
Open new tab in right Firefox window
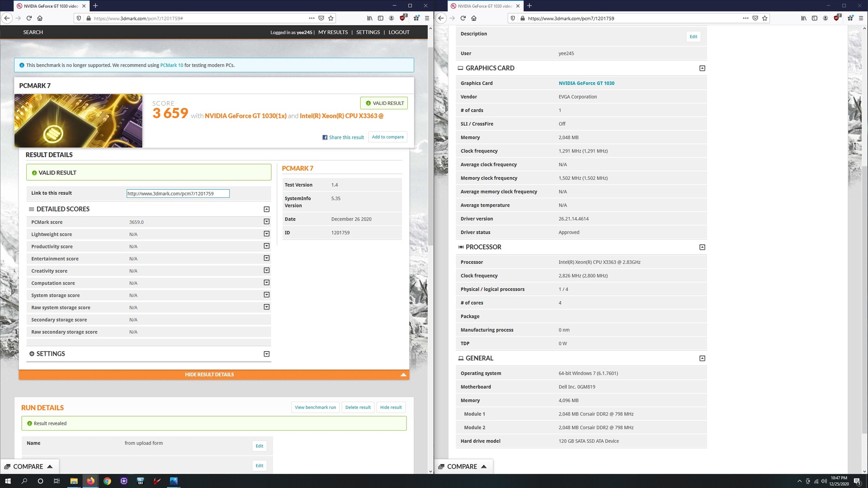529,6
